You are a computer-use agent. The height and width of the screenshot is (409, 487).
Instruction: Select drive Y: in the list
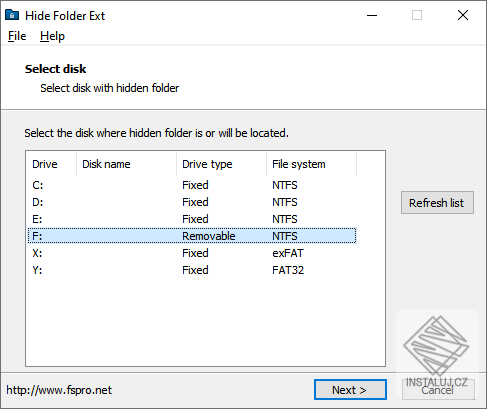pos(192,270)
